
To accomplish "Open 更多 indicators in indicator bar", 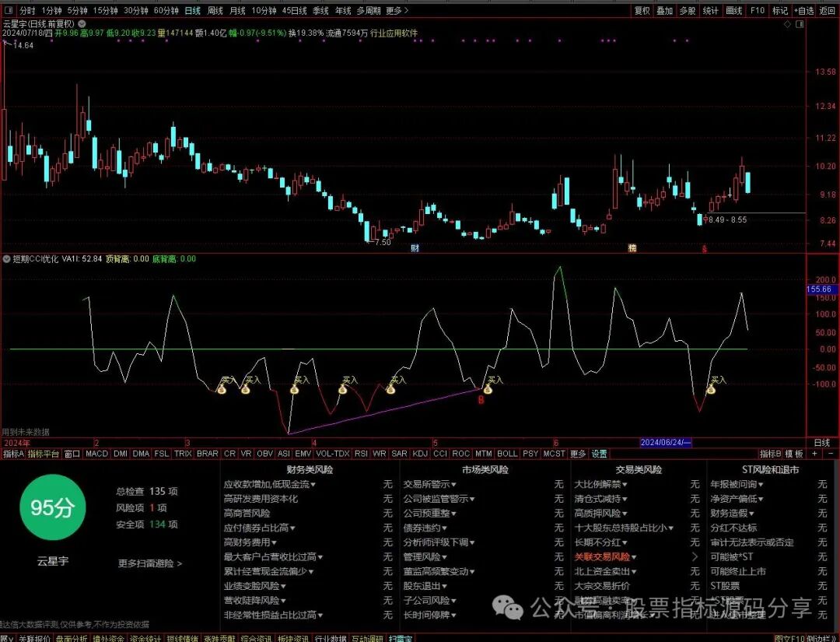I will coord(578,454).
